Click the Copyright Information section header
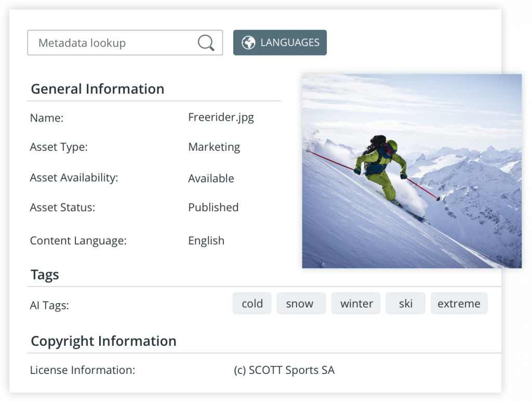The height and width of the screenshot is (402, 532). 103,341
